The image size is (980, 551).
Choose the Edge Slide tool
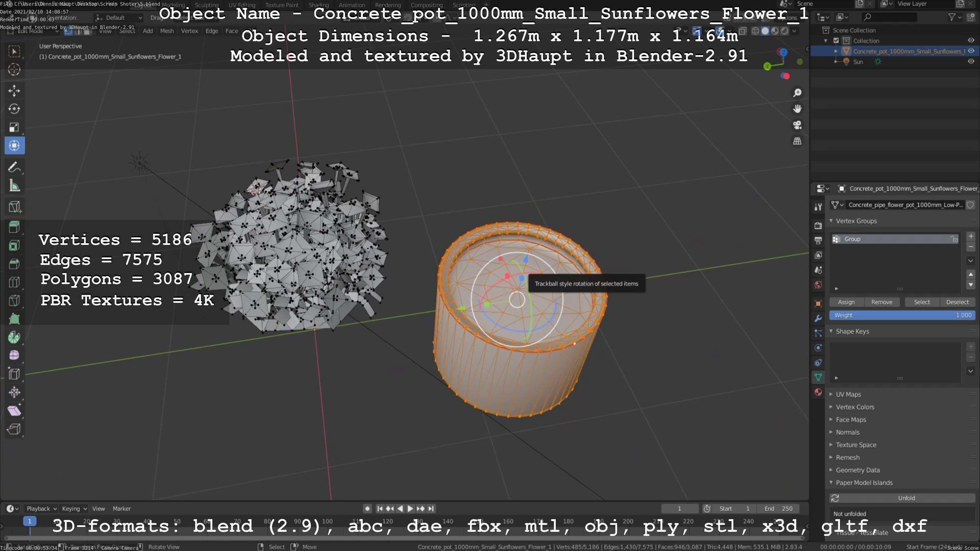click(x=14, y=374)
